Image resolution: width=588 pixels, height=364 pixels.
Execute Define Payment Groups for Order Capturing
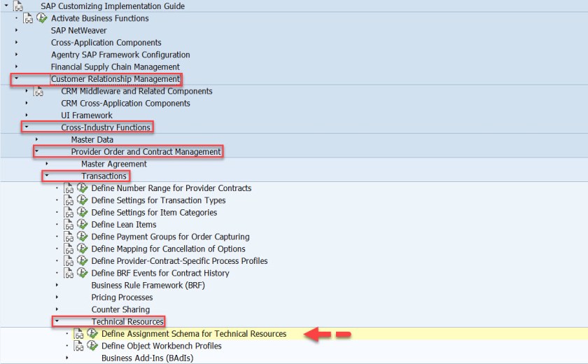coord(82,236)
